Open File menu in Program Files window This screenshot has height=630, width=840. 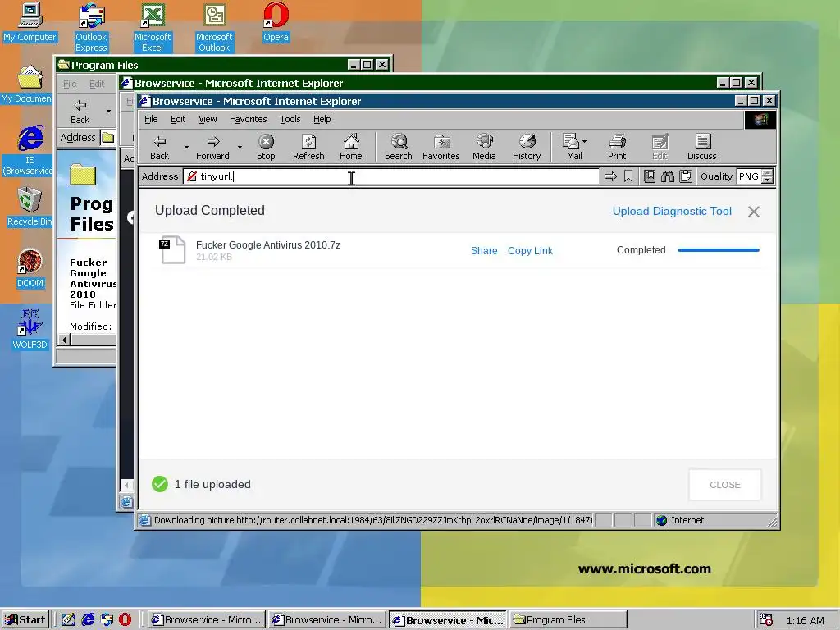click(x=71, y=84)
